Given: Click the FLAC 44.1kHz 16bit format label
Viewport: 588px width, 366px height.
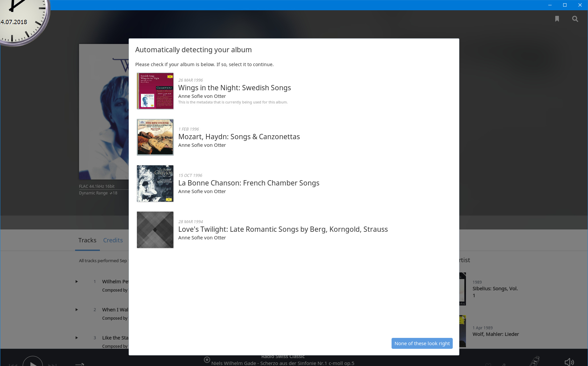Looking at the screenshot, I should (x=97, y=186).
